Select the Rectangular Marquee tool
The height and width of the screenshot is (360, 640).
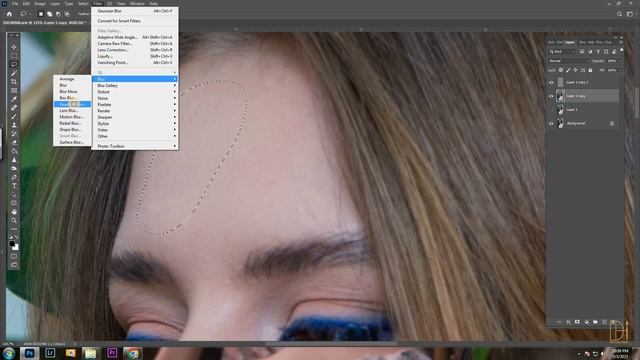click(x=14, y=56)
